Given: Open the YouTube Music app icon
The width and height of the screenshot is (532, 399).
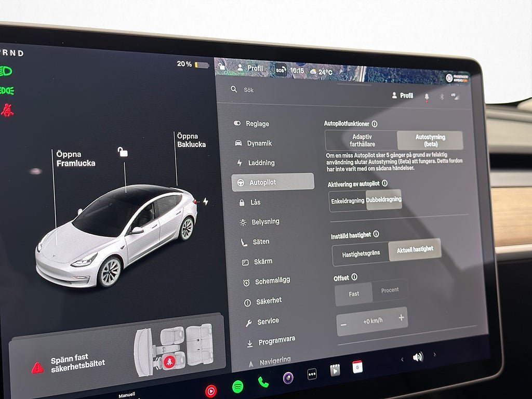Looking at the screenshot, I should pos(211,391).
